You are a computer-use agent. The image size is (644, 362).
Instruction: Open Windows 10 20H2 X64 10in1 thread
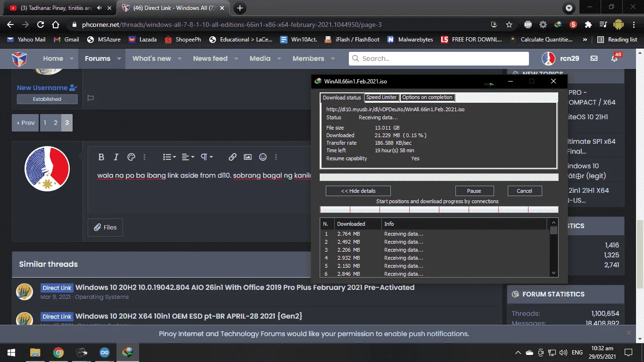tap(189, 316)
